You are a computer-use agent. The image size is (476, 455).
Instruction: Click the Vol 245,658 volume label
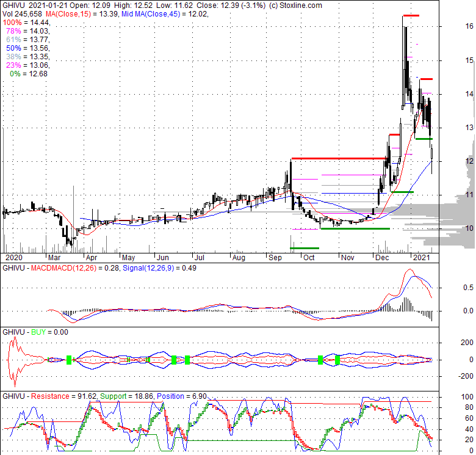(22, 14)
